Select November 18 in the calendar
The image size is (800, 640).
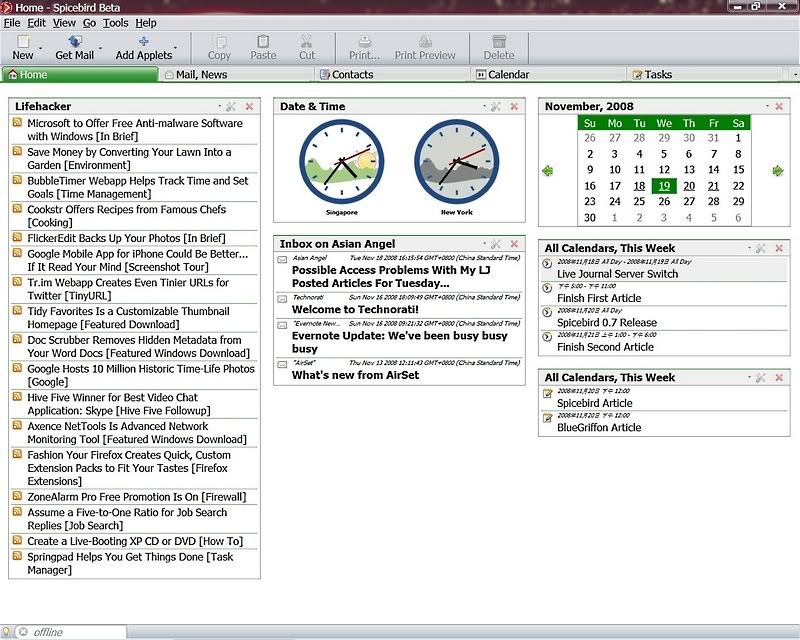(639, 186)
